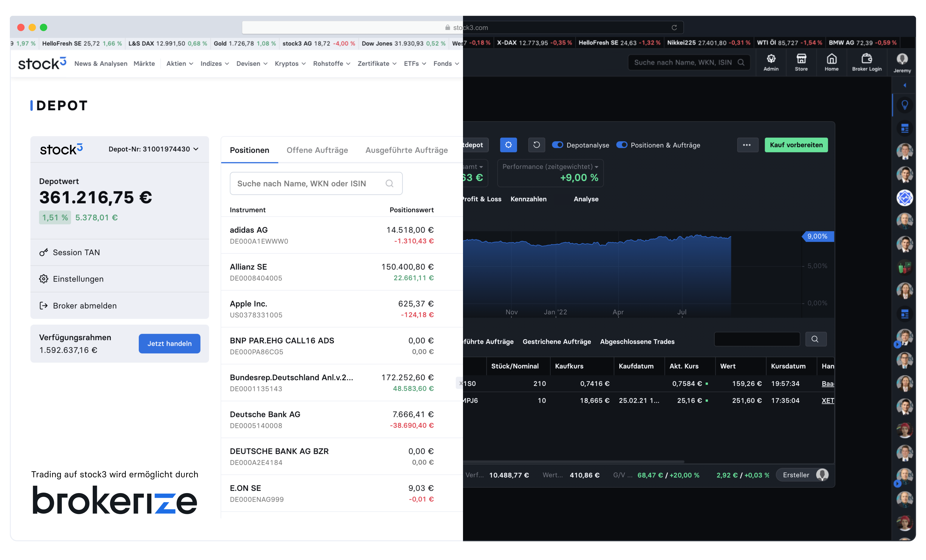The height and width of the screenshot is (560, 926).
Task: Expand the Aktien menu
Action: pyautogui.click(x=180, y=64)
